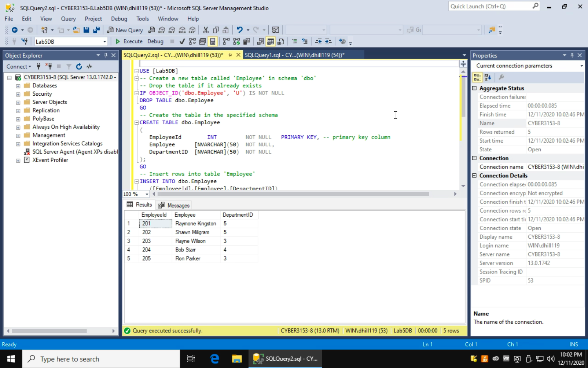
Task: Click the Parse checkmark icon
Action: coord(182,41)
